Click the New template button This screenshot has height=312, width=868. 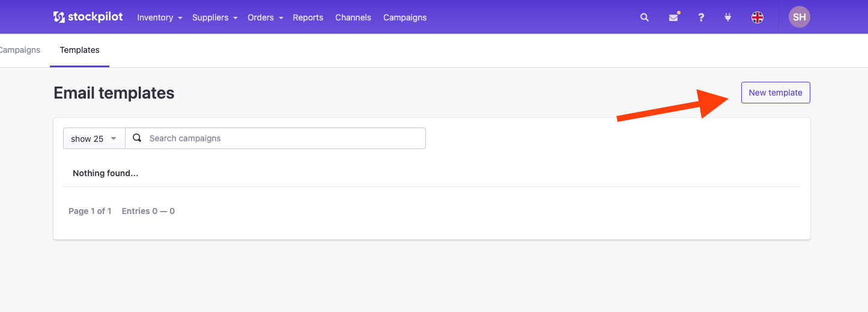[x=775, y=93]
